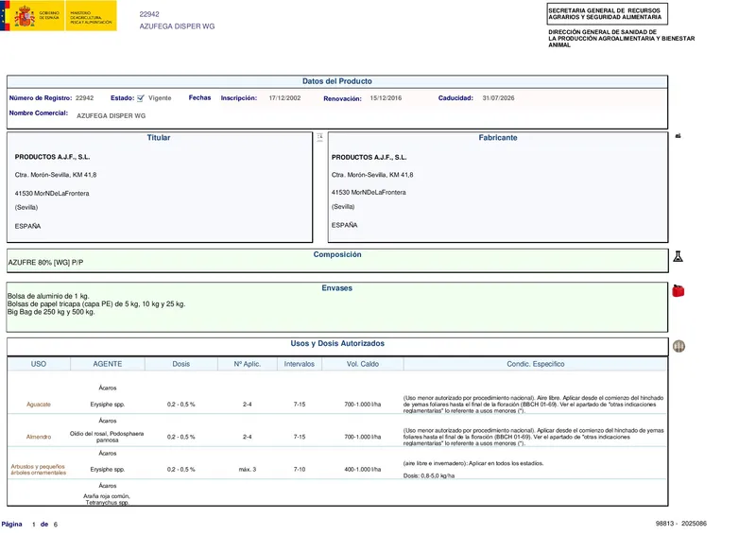Click inscription date 17/12/2002
Screen dimensions: 756x535
click(284, 98)
